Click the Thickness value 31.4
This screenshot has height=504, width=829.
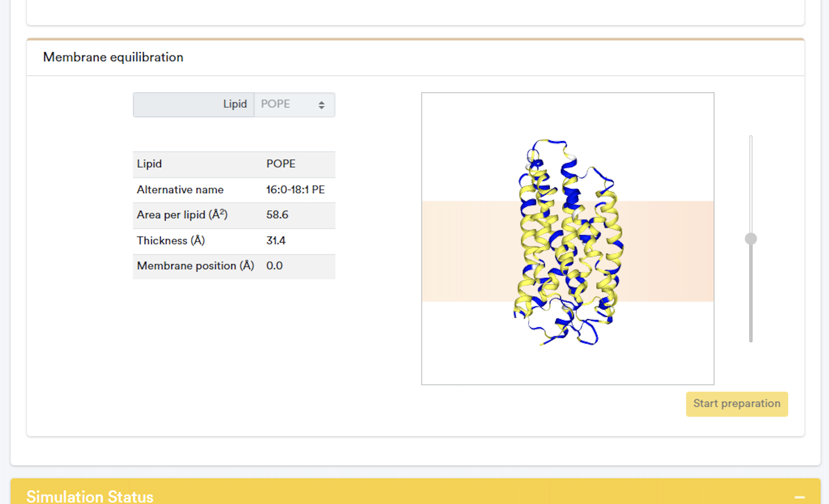[276, 240]
